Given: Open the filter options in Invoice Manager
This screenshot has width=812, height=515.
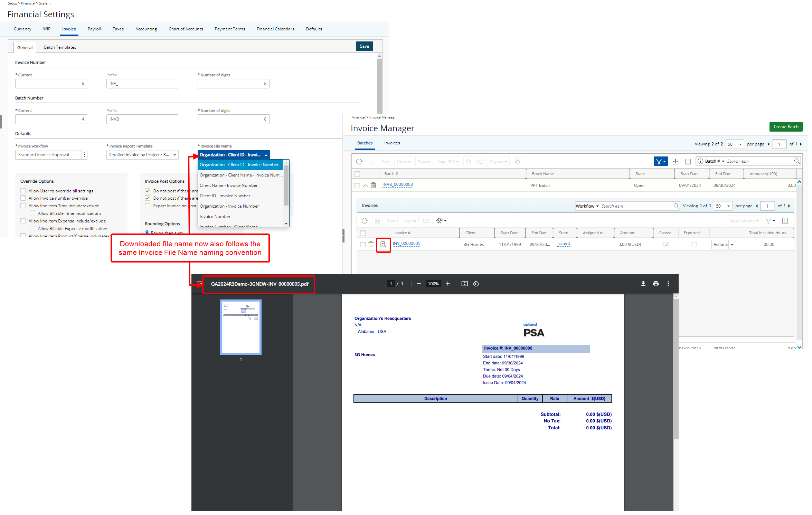Looking at the screenshot, I should click(x=660, y=161).
